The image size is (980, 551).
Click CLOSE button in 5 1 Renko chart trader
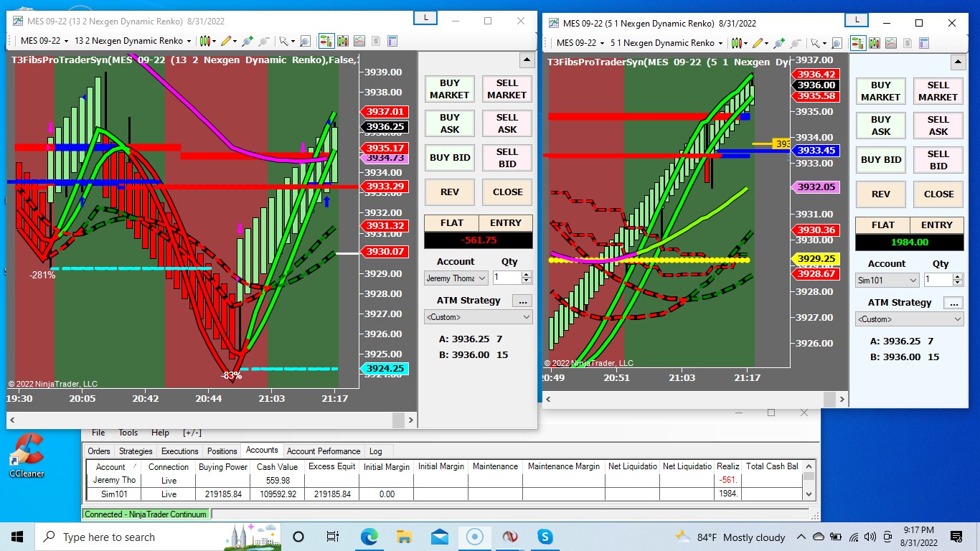(938, 194)
